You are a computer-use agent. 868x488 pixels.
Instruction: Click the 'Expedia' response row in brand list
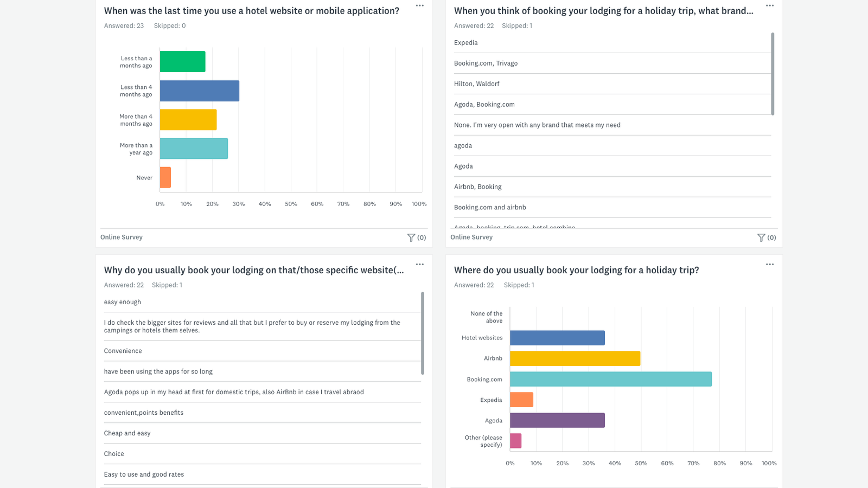click(465, 42)
